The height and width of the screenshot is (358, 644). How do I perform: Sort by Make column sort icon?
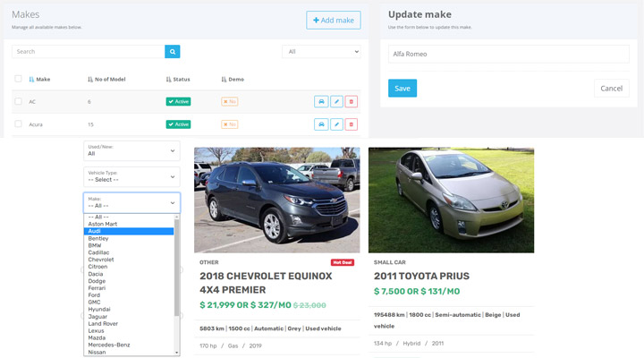[31, 80]
